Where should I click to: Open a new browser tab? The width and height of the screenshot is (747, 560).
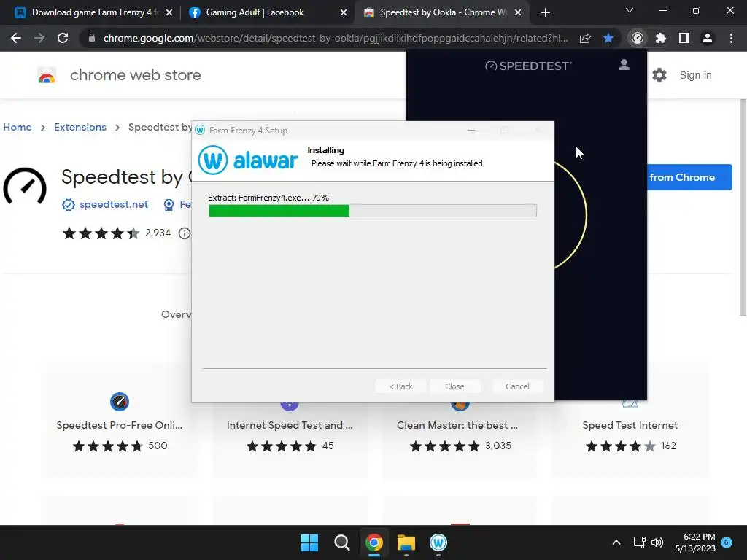coord(546,12)
